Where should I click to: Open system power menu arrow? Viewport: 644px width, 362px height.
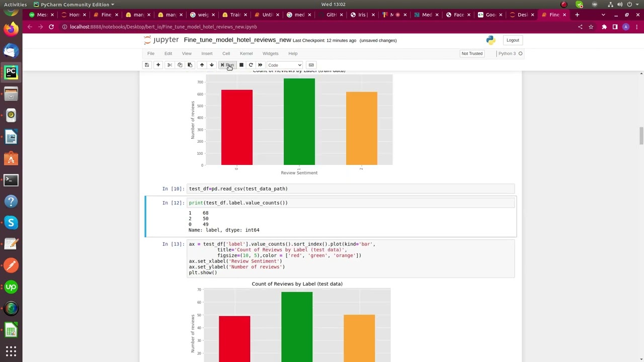[637, 5]
